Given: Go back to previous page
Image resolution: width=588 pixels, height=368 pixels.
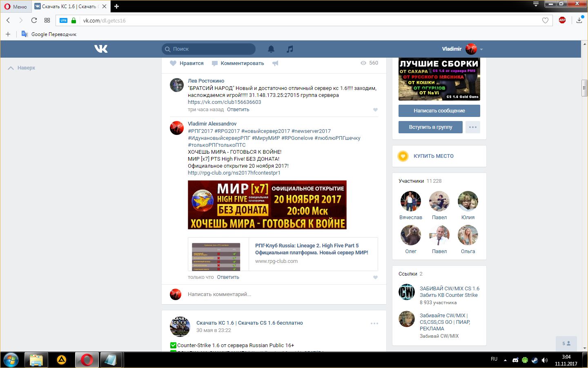Looking at the screenshot, I should click(x=8, y=20).
